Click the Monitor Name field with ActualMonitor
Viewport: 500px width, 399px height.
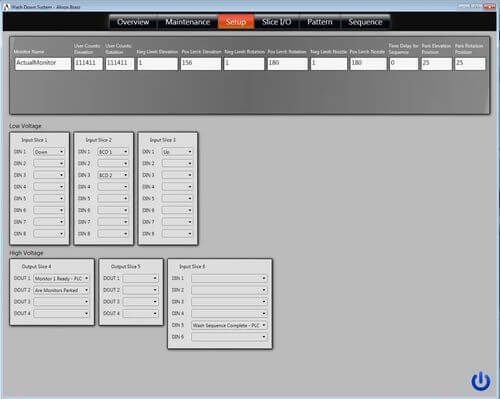pyautogui.click(x=43, y=64)
